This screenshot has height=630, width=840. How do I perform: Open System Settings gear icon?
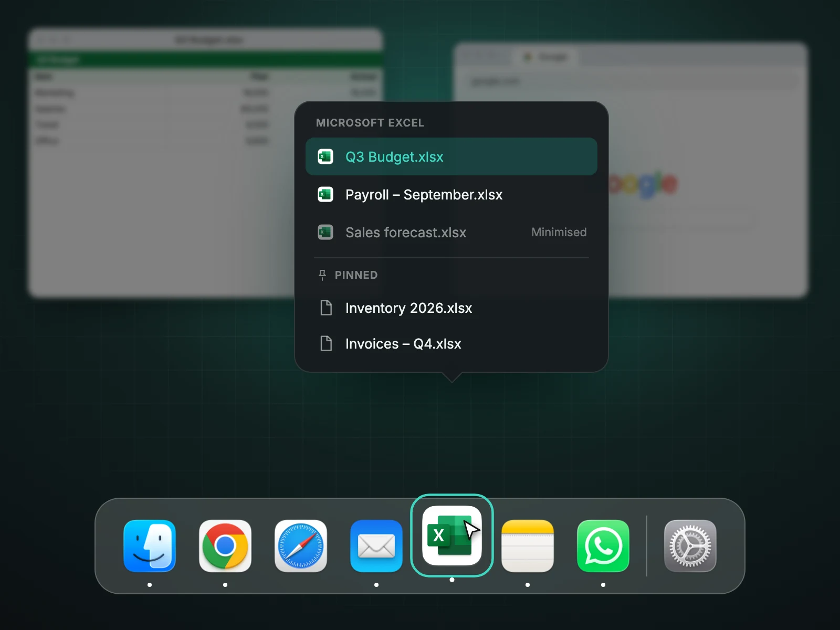[x=690, y=545]
